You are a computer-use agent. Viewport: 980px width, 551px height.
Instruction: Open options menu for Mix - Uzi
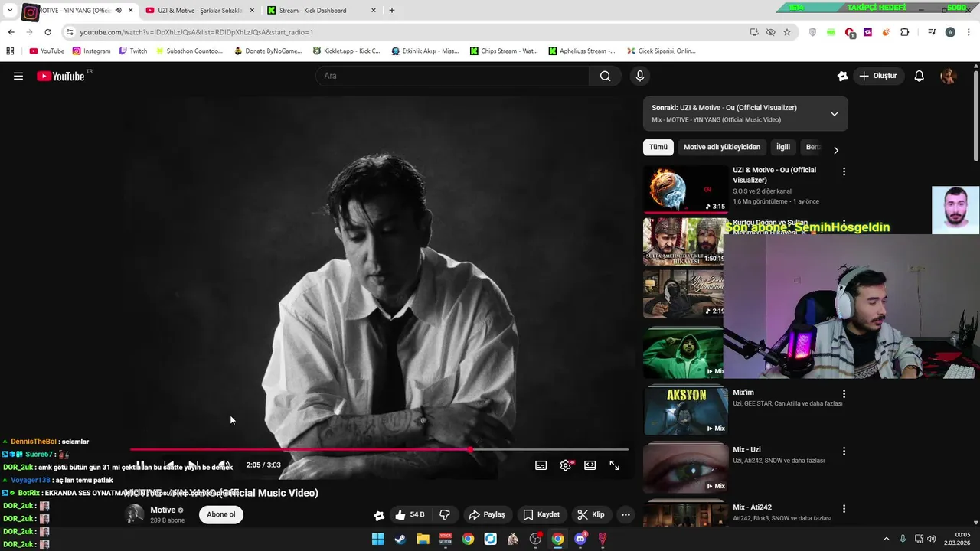844,452
